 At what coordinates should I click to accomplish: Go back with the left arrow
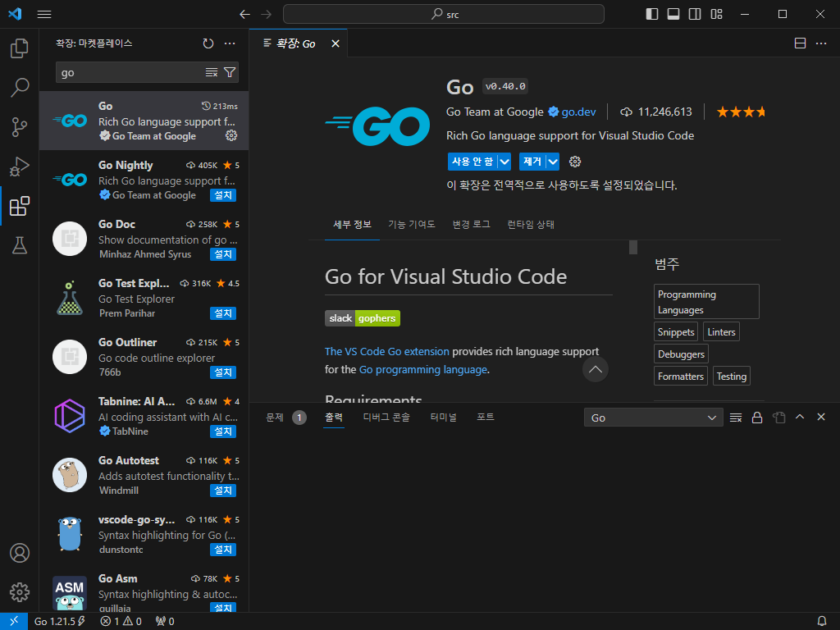[244, 15]
